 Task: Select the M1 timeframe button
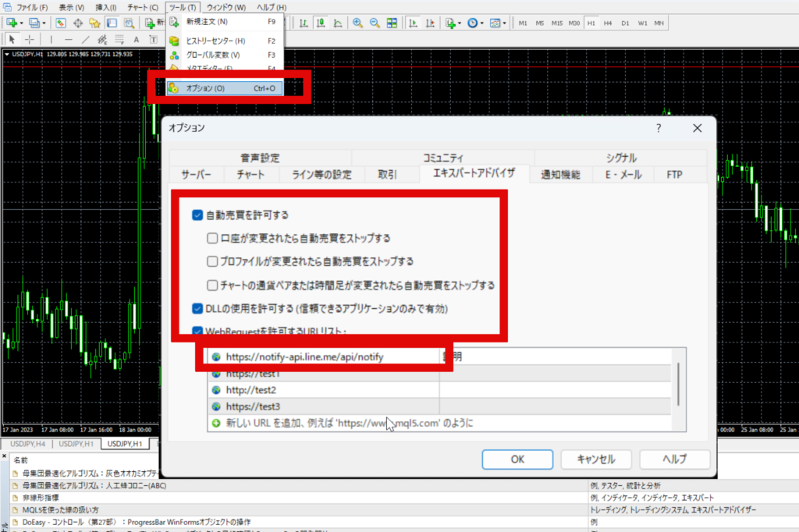point(523,23)
